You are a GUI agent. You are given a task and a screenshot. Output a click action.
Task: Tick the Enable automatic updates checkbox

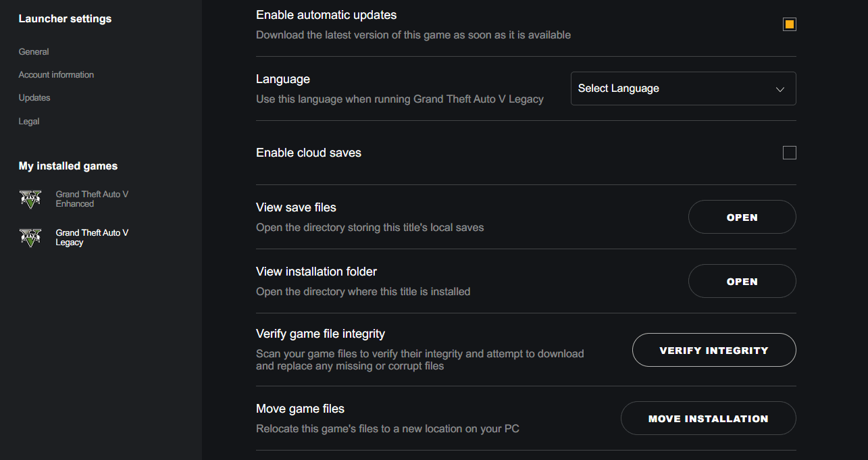coord(789,24)
